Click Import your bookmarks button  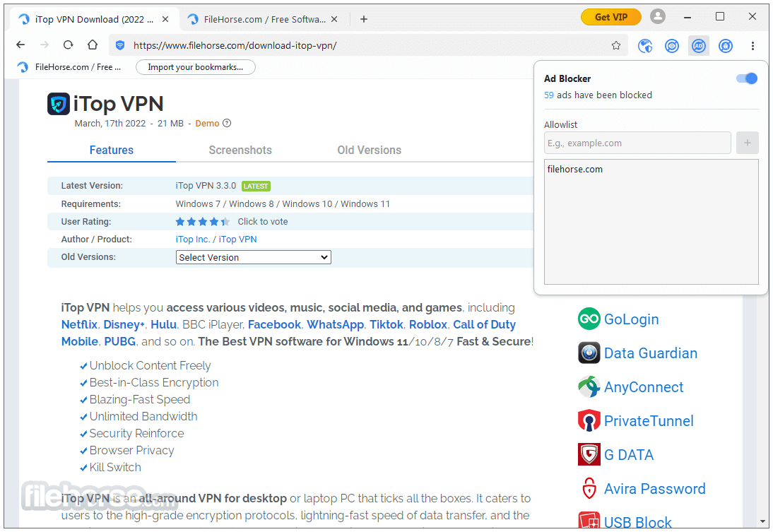pyautogui.click(x=195, y=67)
